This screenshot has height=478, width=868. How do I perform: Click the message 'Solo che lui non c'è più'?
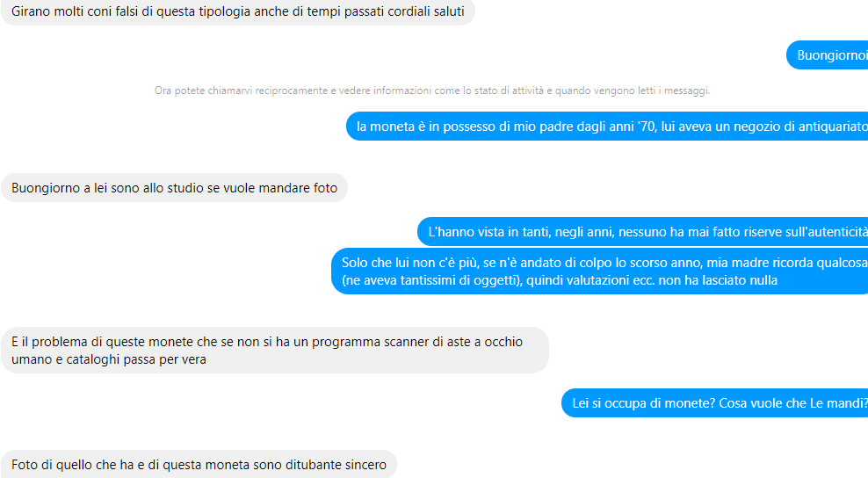click(599, 271)
